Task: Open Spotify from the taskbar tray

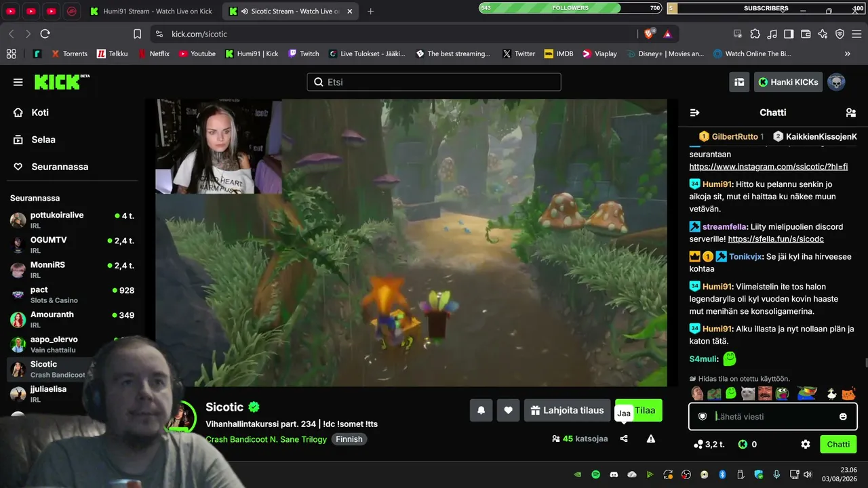Action: click(595, 474)
